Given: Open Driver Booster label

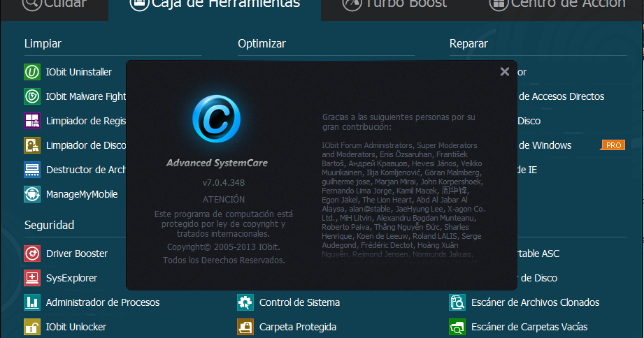Looking at the screenshot, I should (x=77, y=253).
